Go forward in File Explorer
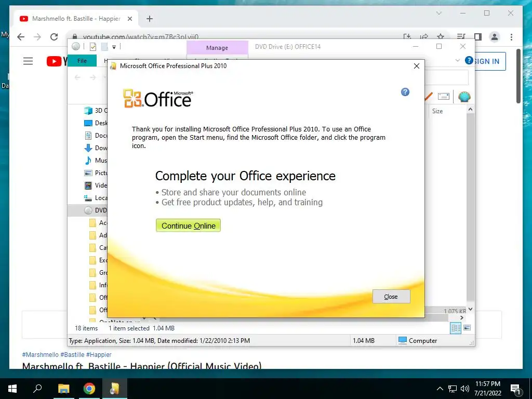The width and height of the screenshot is (532, 399). point(92,78)
